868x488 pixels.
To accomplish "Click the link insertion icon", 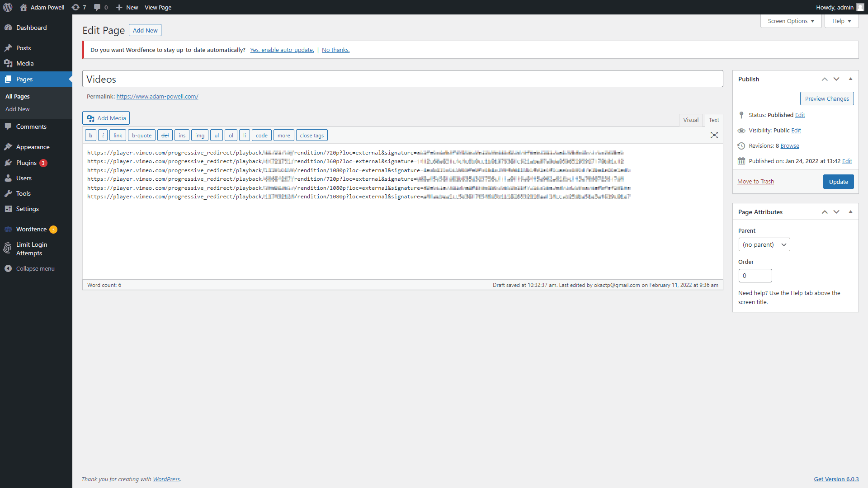I will tap(118, 135).
